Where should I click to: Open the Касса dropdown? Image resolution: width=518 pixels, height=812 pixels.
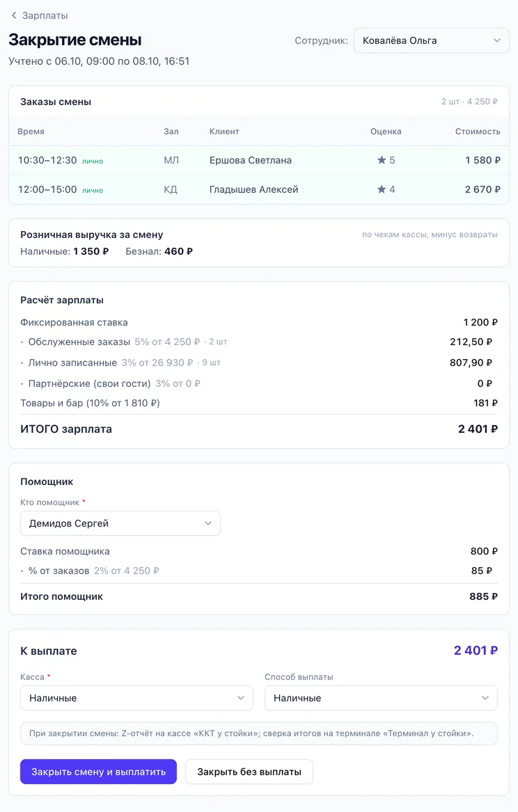coord(136,698)
